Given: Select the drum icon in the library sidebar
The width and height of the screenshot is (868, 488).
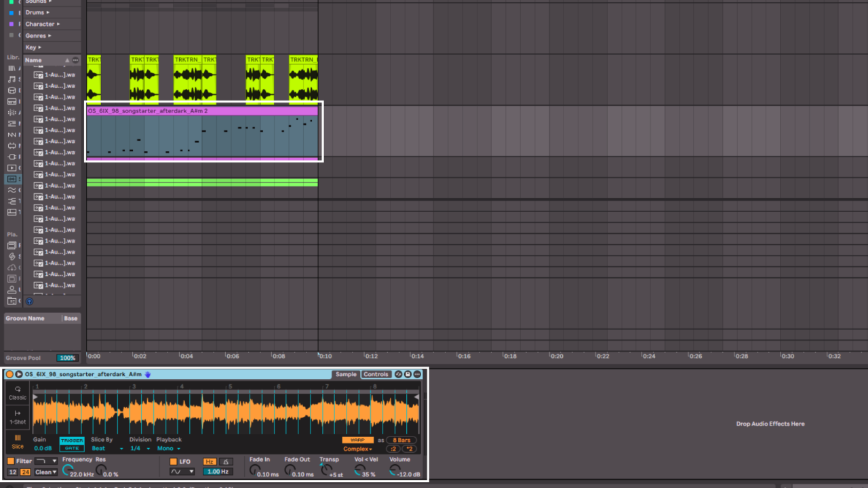Looking at the screenshot, I should pyautogui.click(x=12, y=90).
